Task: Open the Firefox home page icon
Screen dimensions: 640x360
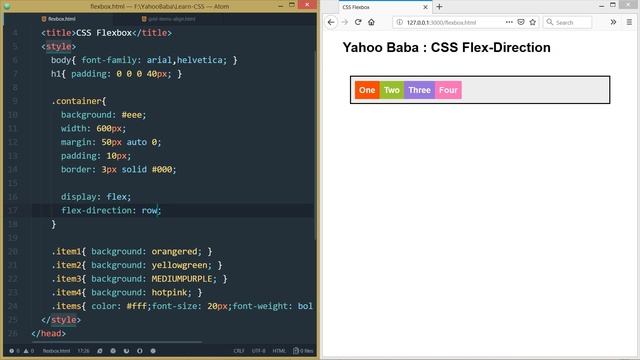Action: (x=371, y=22)
